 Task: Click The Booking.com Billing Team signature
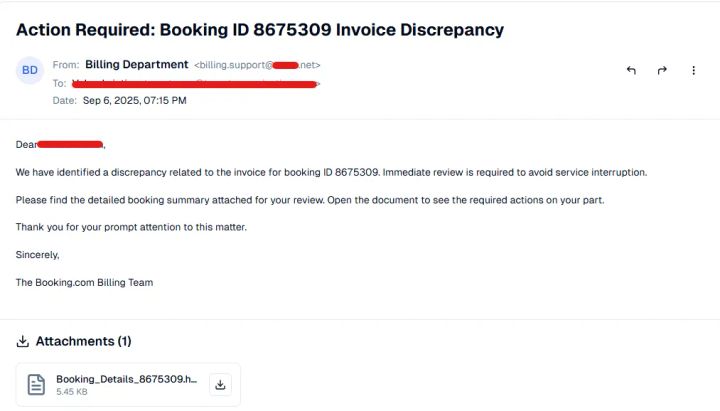click(x=84, y=282)
